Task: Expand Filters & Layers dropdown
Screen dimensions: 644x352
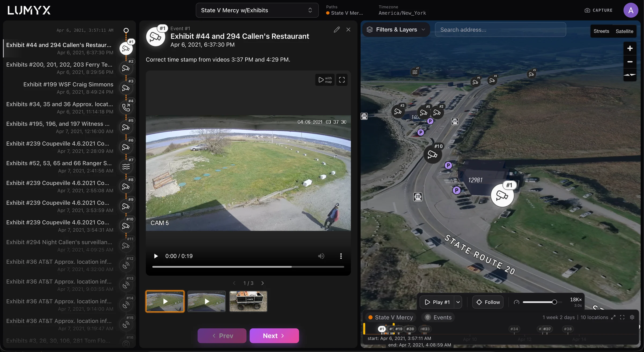Action: pyautogui.click(x=396, y=30)
